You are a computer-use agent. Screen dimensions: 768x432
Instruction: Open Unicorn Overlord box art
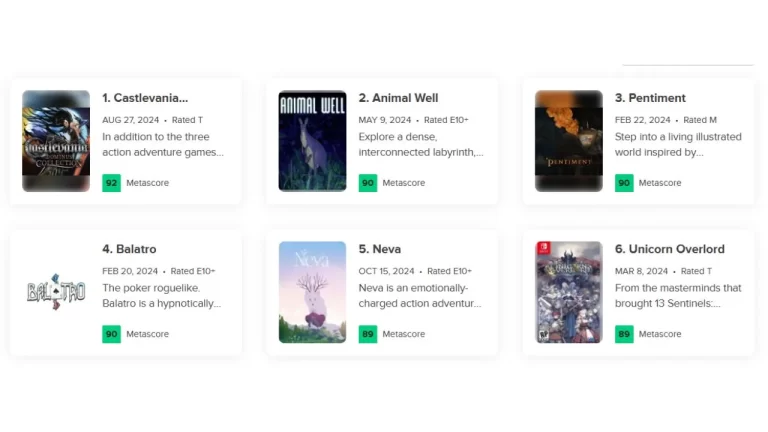point(568,292)
